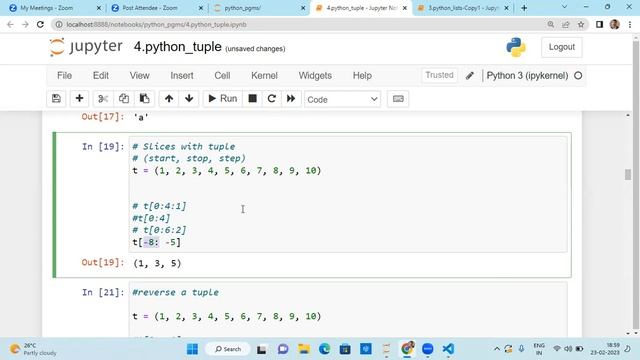Share this page icon
The image size is (640, 360).
point(566,24)
